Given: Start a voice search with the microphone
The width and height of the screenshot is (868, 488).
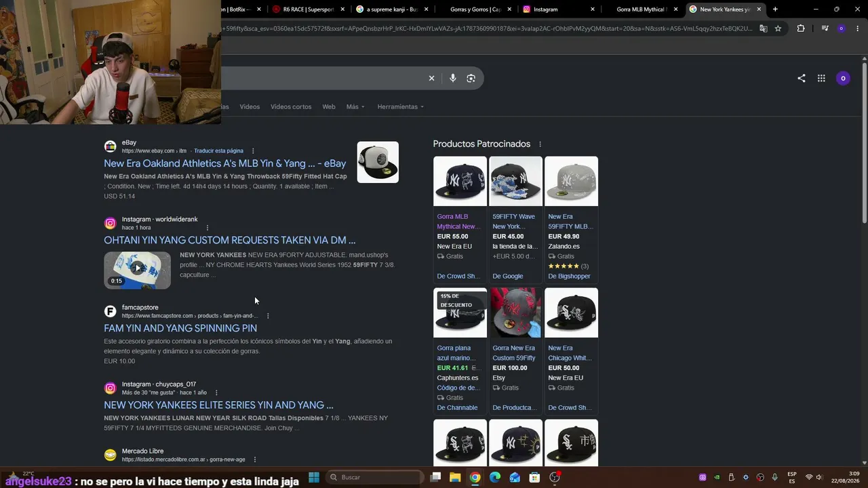Looking at the screenshot, I should (x=453, y=78).
